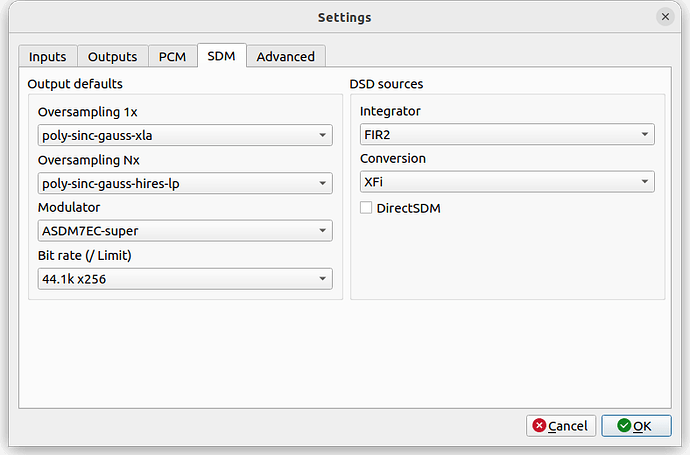Expand the Conversion dropdown showing XFi

click(x=507, y=182)
